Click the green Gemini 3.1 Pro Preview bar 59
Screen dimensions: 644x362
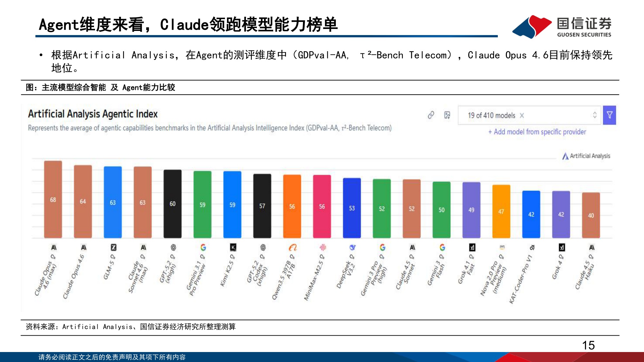pyautogui.click(x=203, y=205)
